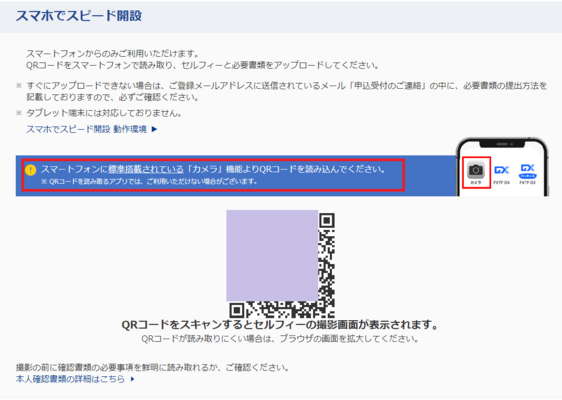The height and width of the screenshot is (400, 562).
Task: Click arrow beside 動作環境 link
Action: coord(154,129)
